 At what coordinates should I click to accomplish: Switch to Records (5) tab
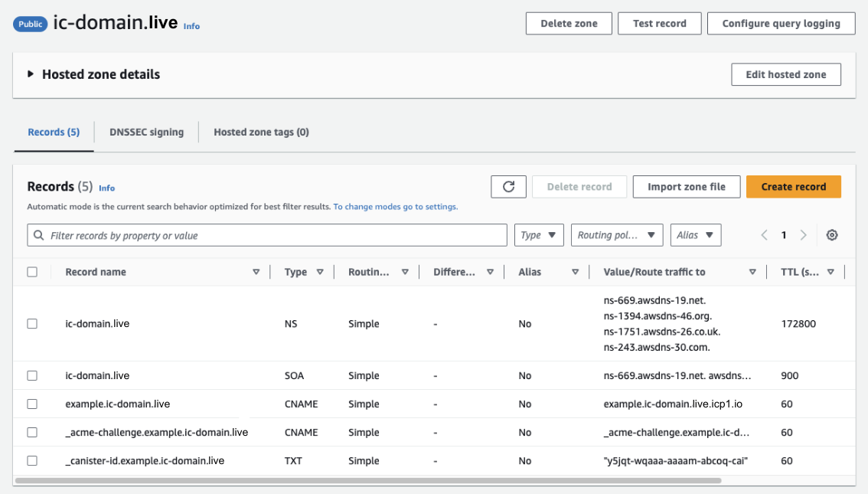coord(54,132)
